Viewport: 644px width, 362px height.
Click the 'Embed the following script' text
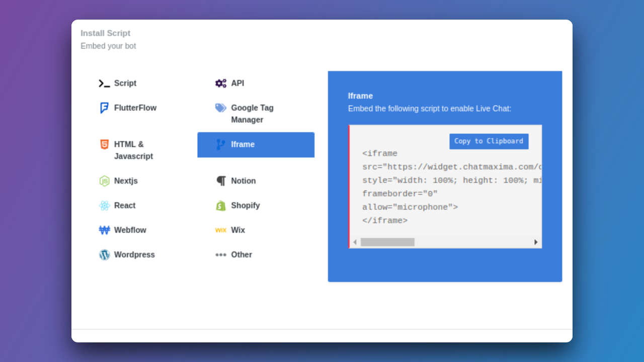click(x=430, y=109)
